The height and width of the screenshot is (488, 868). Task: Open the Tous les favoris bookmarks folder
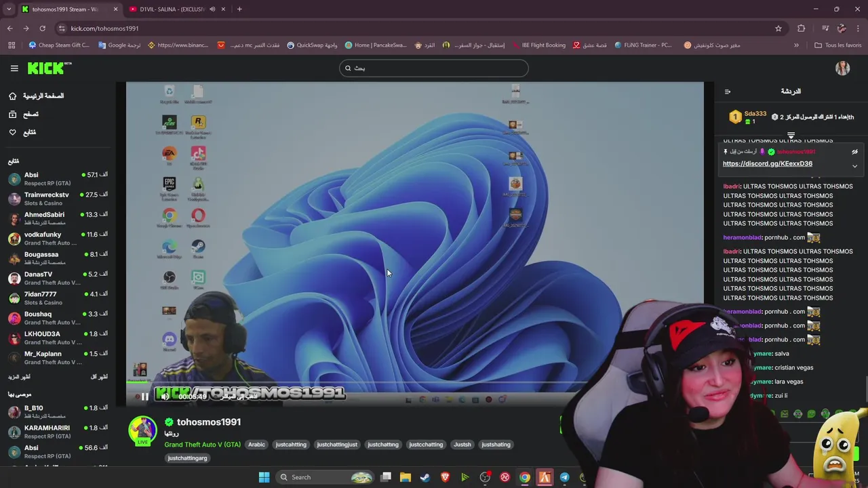coord(837,45)
